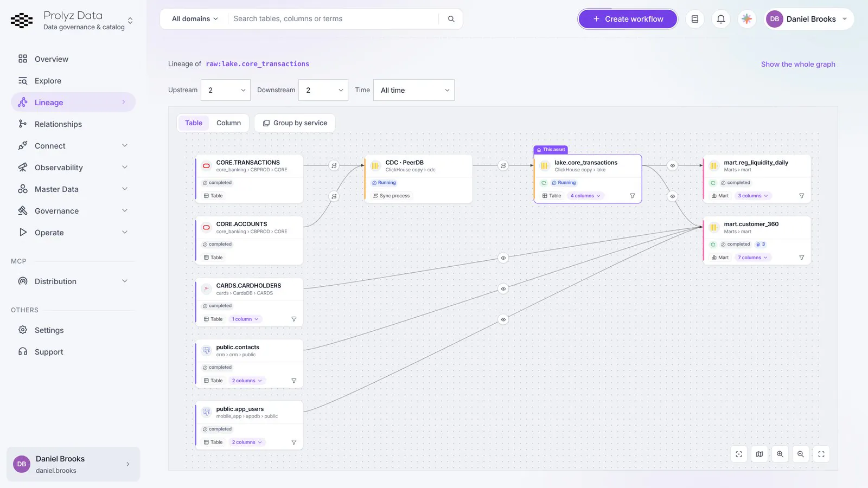The height and width of the screenshot is (488, 868).
Task: Click filter icon on lake.core_transactions node
Action: pyautogui.click(x=633, y=196)
